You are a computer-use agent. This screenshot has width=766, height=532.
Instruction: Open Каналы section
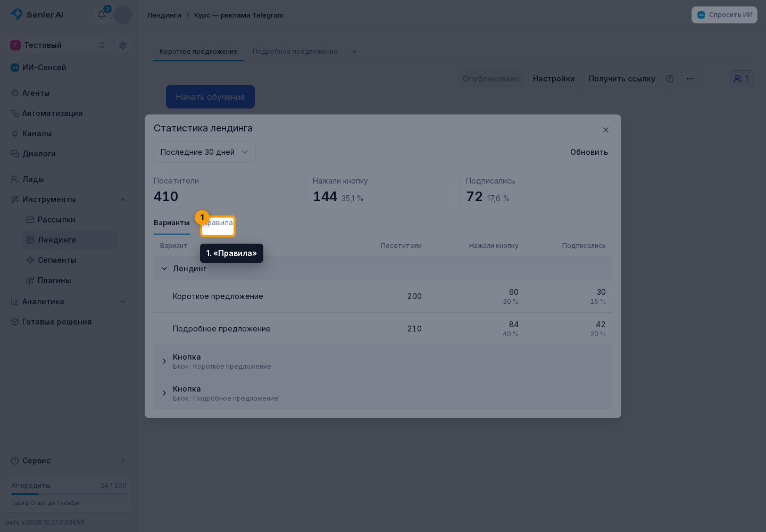[x=69, y=134]
